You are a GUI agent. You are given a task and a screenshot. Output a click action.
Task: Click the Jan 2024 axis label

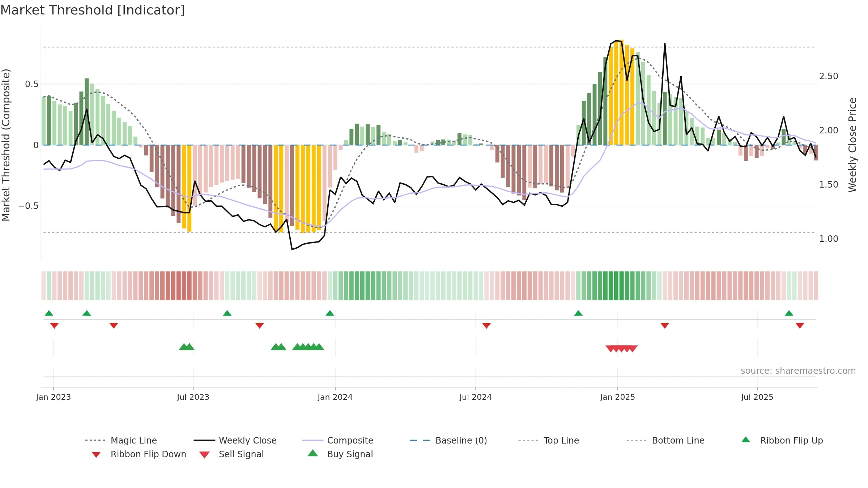coord(335,397)
